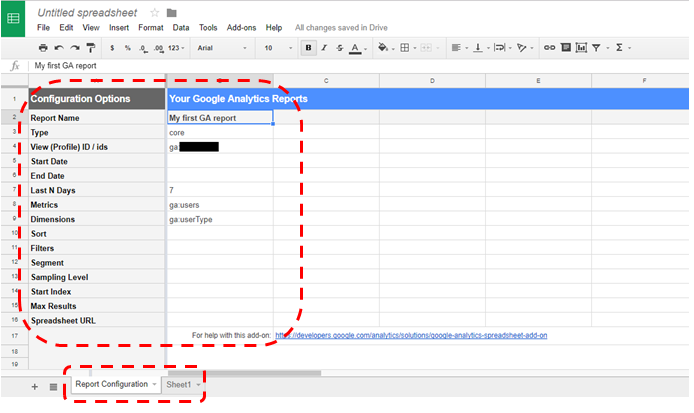Click the merge cells icon
The height and width of the screenshot is (413, 694).
pyautogui.click(x=426, y=48)
